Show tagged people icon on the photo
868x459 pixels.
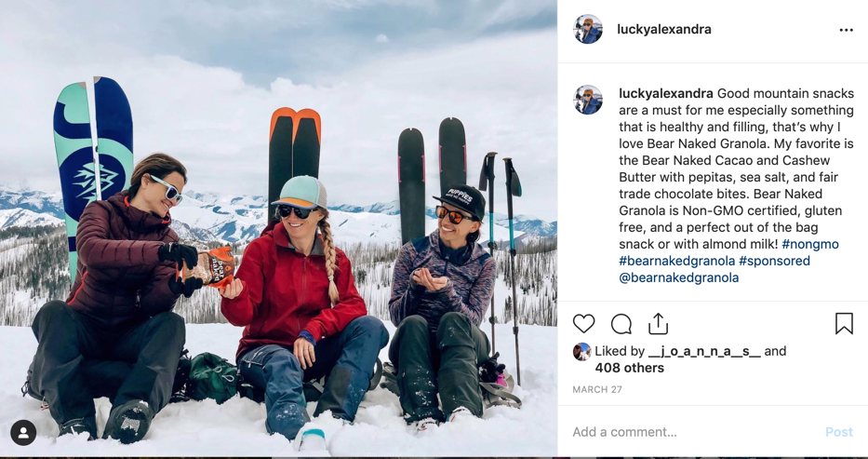tap(23, 433)
